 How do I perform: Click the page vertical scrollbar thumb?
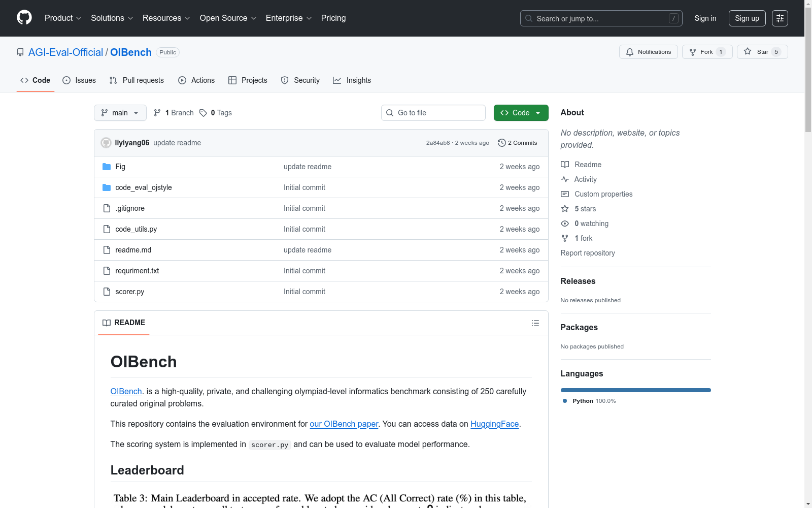point(808,70)
